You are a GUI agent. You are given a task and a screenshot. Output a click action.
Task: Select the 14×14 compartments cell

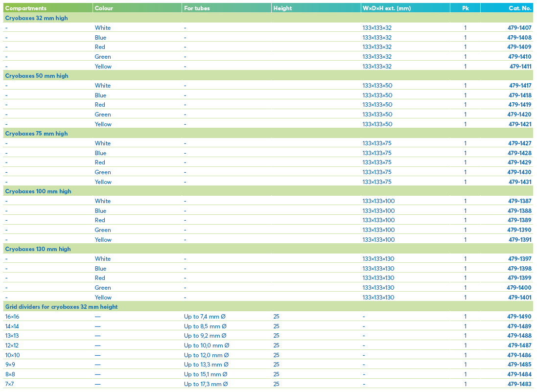point(12,326)
